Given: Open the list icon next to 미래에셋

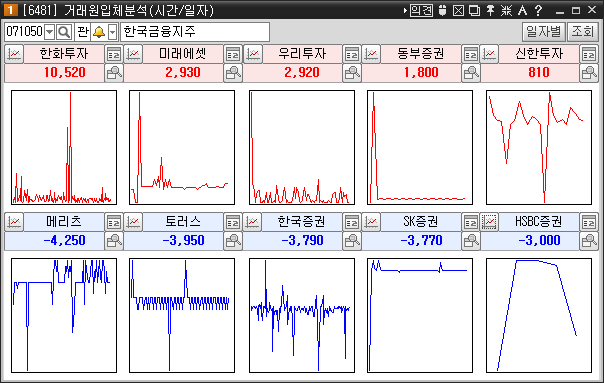Looking at the screenshot, I should (x=233, y=54).
